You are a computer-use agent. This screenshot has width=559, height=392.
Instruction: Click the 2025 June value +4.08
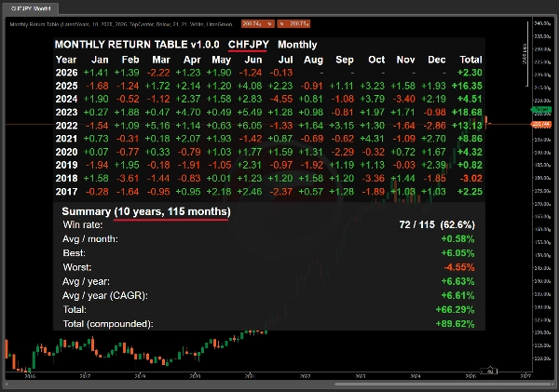pyautogui.click(x=250, y=86)
